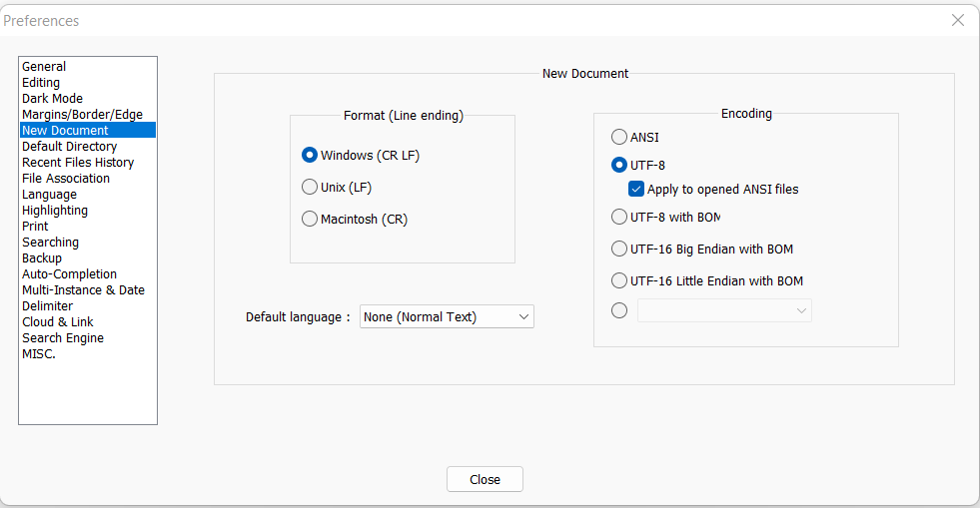Close the Preferences window with X
Screen dimensions: 980x508
pyautogui.click(x=957, y=20)
